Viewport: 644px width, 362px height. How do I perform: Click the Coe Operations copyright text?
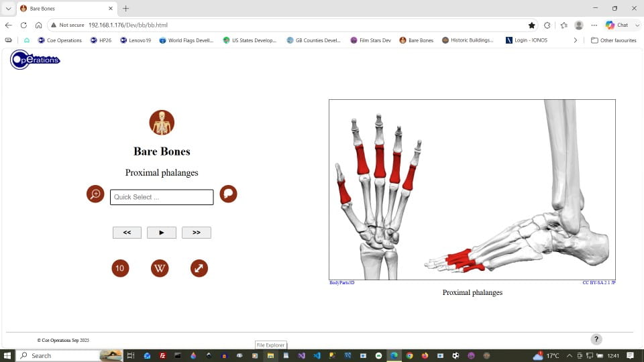(63, 341)
